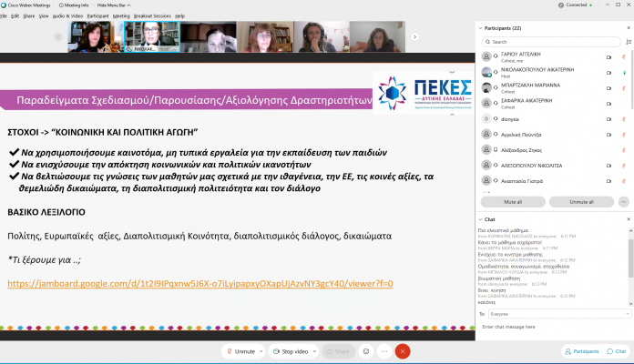The image size is (634, 364).
Task: Open the more options ellipsis in meeting controls
Action: point(384,351)
